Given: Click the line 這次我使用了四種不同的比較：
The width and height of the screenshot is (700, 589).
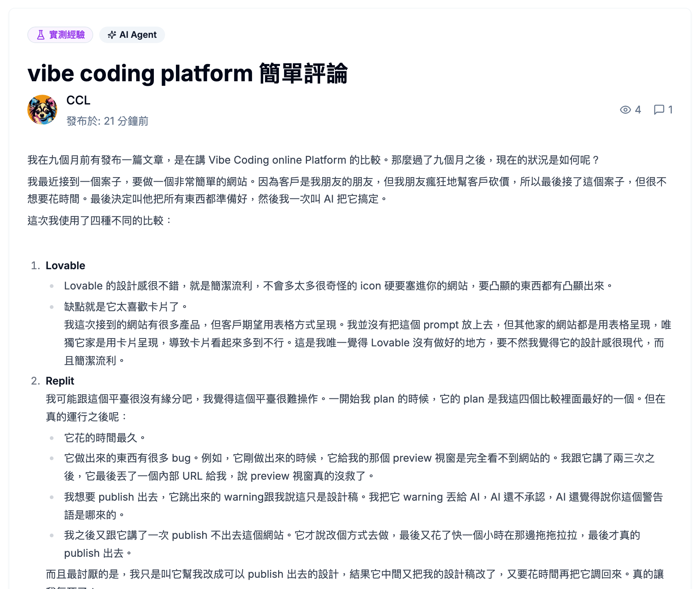Looking at the screenshot, I should click(x=100, y=221).
